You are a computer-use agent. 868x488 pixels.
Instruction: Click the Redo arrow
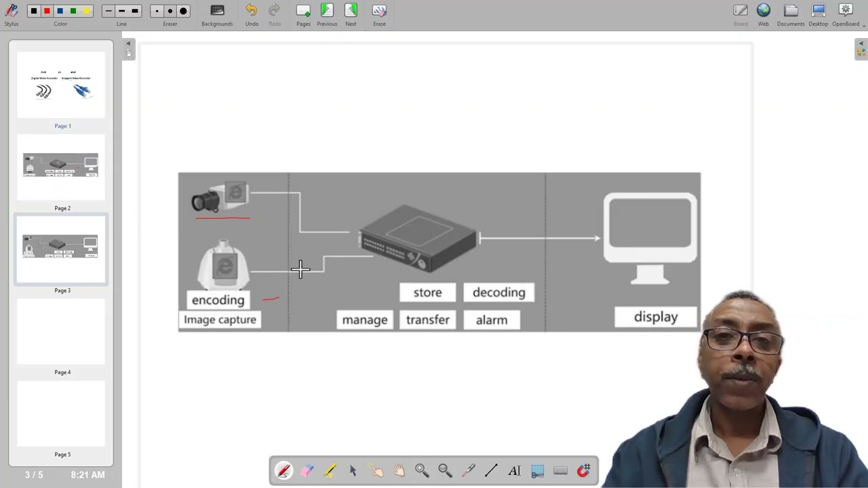tap(275, 14)
